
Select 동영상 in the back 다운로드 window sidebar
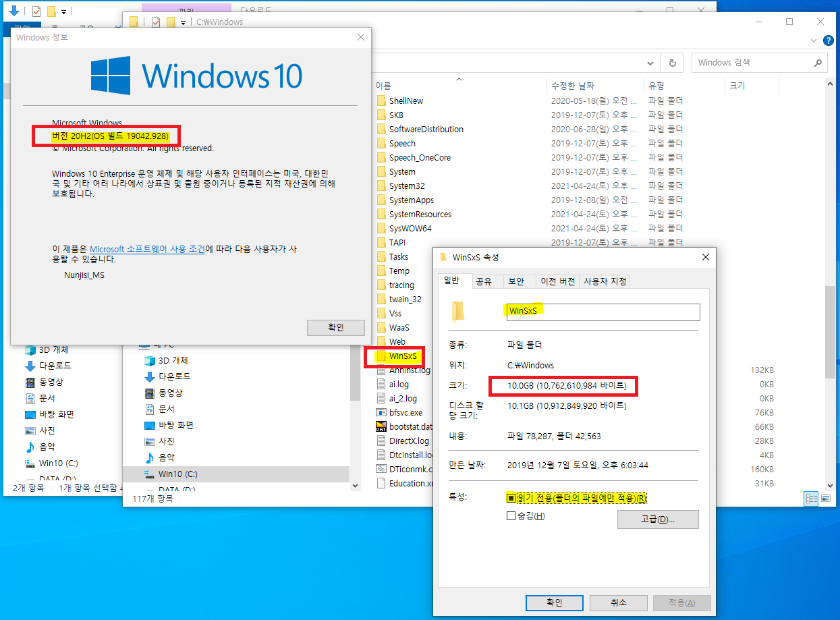coord(51,382)
